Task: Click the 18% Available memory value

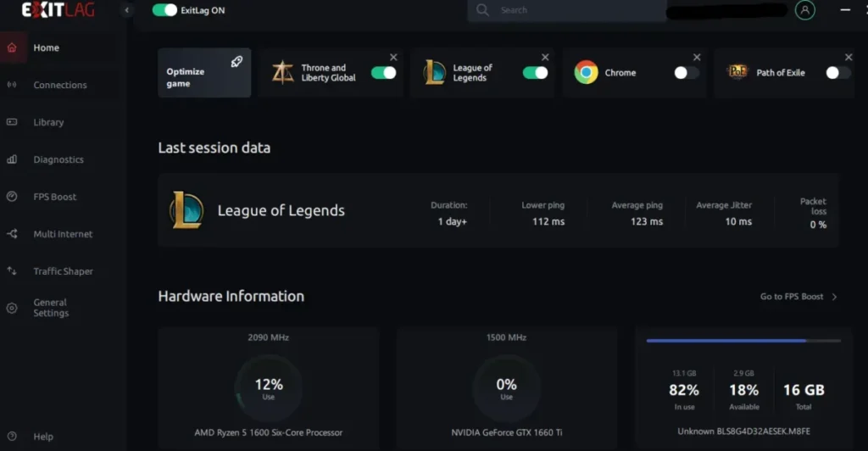Action: point(744,390)
